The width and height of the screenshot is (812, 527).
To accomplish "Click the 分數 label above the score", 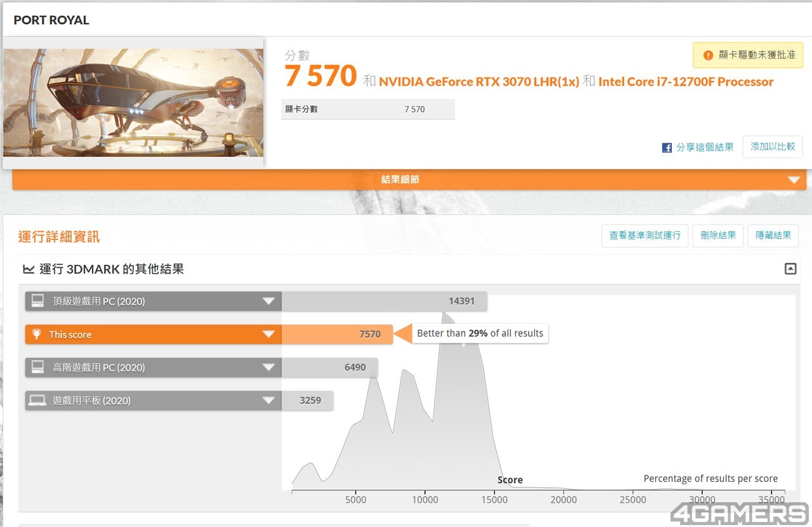I will click(x=298, y=55).
